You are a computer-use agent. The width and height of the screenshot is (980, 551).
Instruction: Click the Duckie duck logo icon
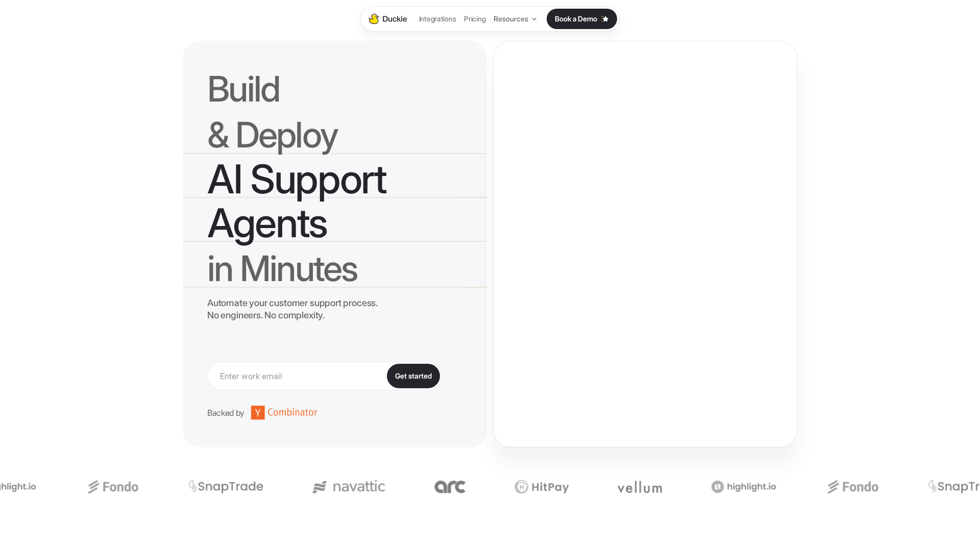click(374, 19)
